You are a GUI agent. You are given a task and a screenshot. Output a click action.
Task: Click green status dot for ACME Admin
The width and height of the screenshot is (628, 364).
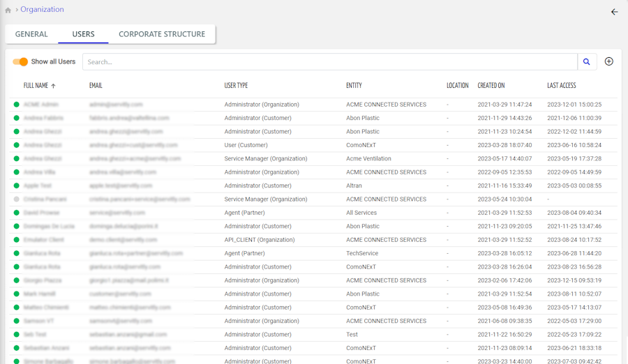click(x=16, y=105)
